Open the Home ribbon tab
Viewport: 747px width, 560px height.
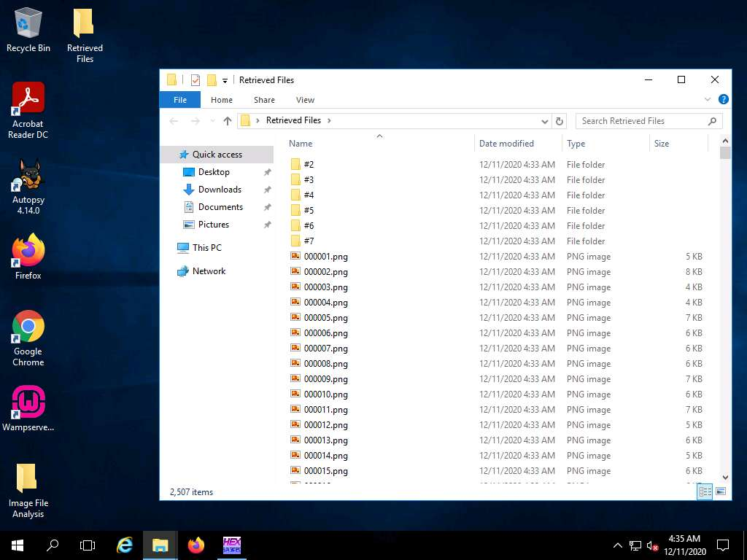222,100
